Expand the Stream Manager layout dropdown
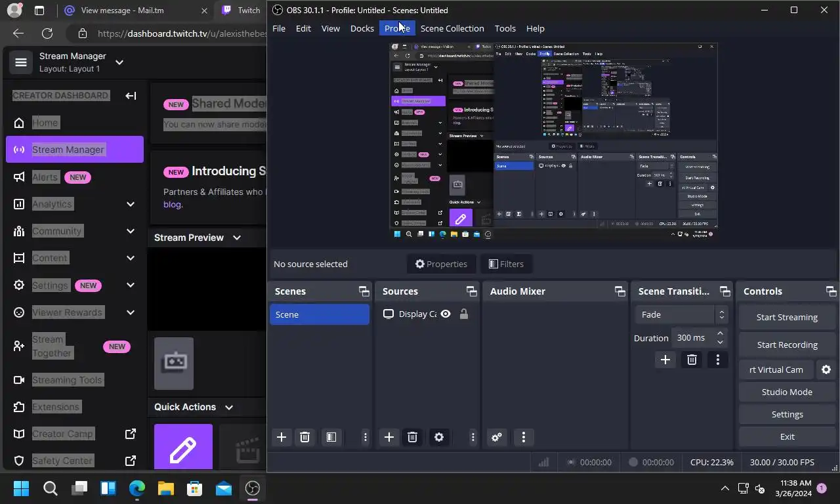The height and width of the screenshot is (504, 840). [x=119, y=62]
